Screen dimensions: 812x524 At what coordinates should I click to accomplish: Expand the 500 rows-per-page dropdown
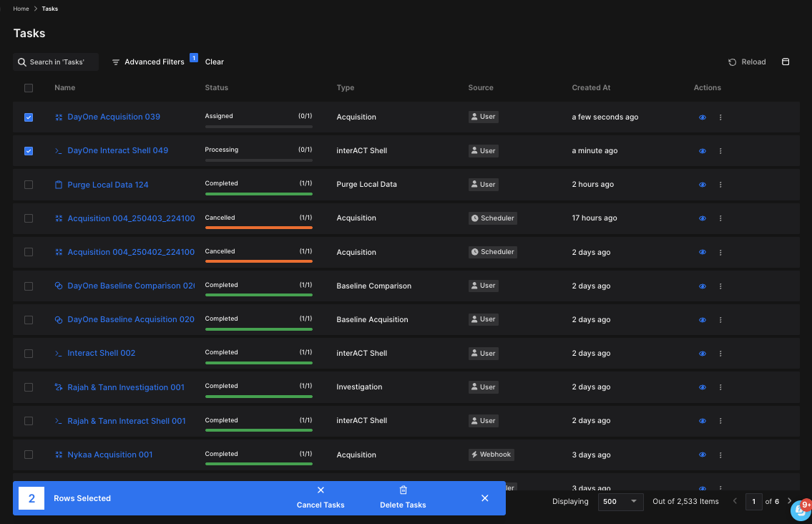tap(620, 502)
